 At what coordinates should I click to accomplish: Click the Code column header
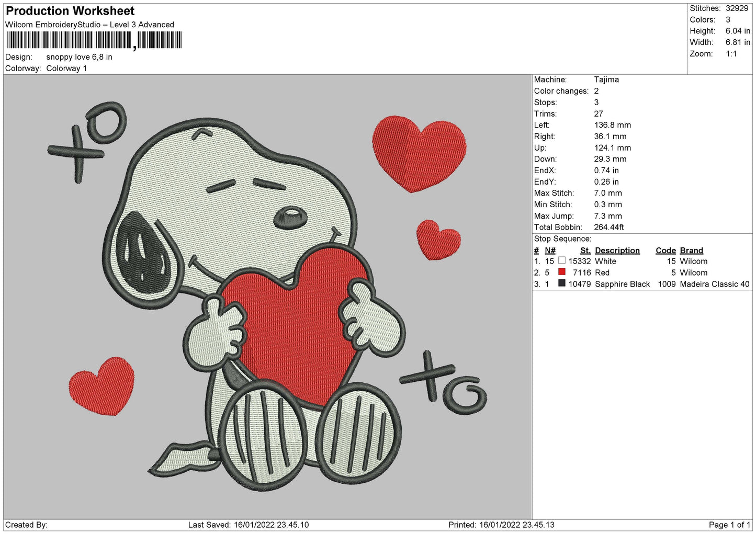point(665,251)
